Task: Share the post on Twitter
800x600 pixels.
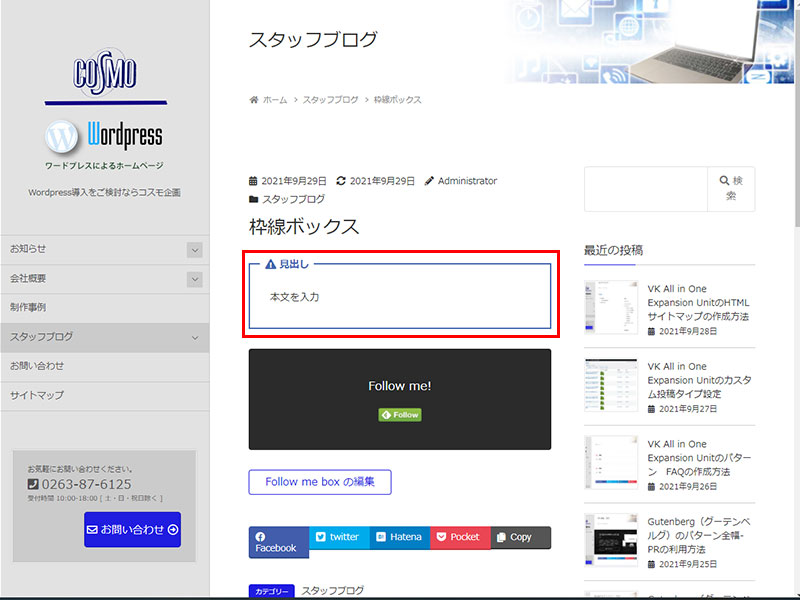Action: point(338,537)
